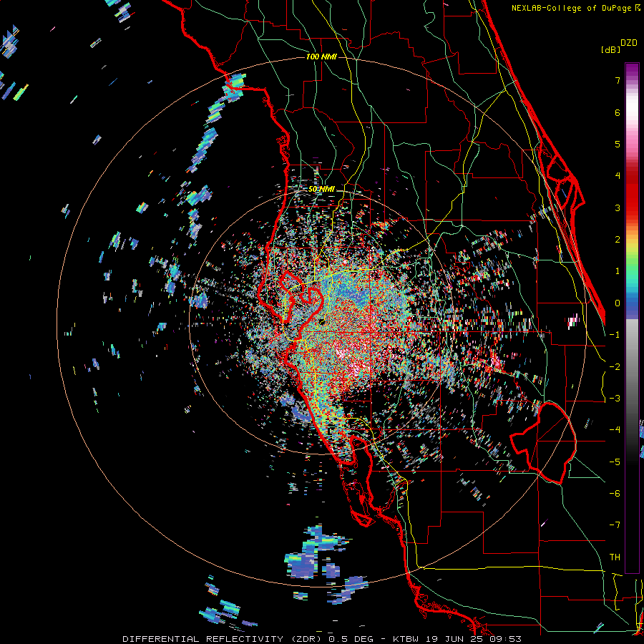644x644 pixels.
Task: Click the "TH" label on the scale
Action: (x=615, y=557)
